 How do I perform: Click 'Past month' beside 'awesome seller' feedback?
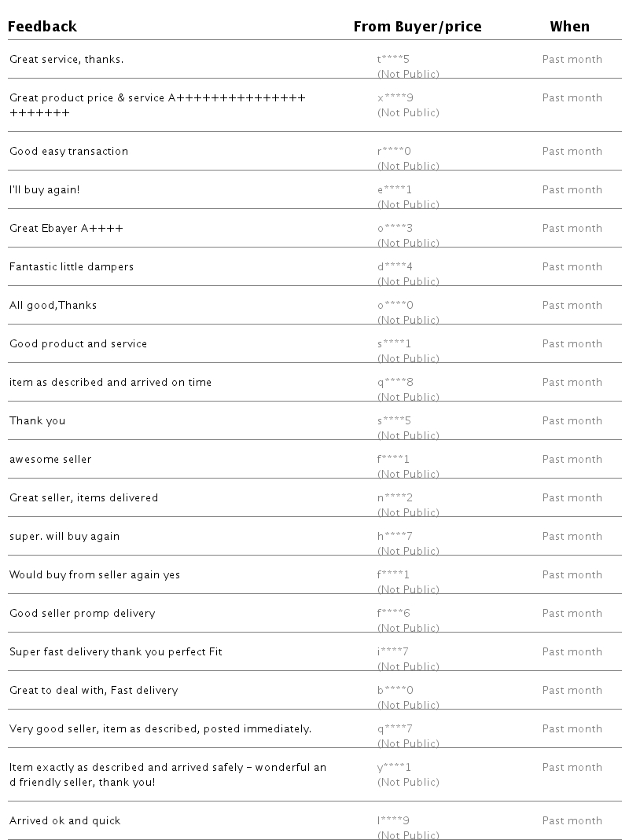click(572, 459)
